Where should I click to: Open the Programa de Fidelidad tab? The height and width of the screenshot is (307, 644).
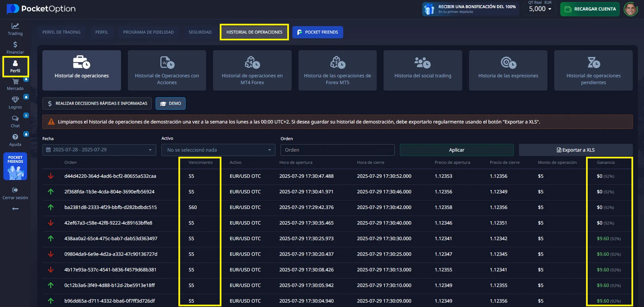click(x=149, y=32)
